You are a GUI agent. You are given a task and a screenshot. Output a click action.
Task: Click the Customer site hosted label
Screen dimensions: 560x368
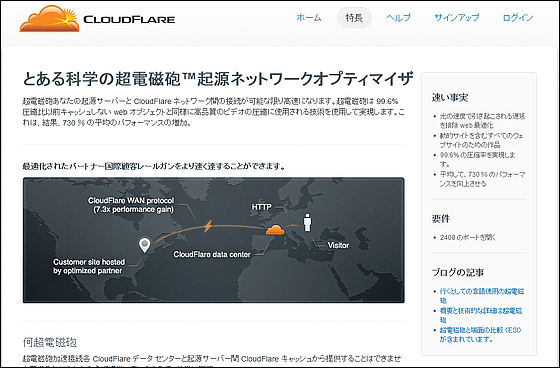89,266
